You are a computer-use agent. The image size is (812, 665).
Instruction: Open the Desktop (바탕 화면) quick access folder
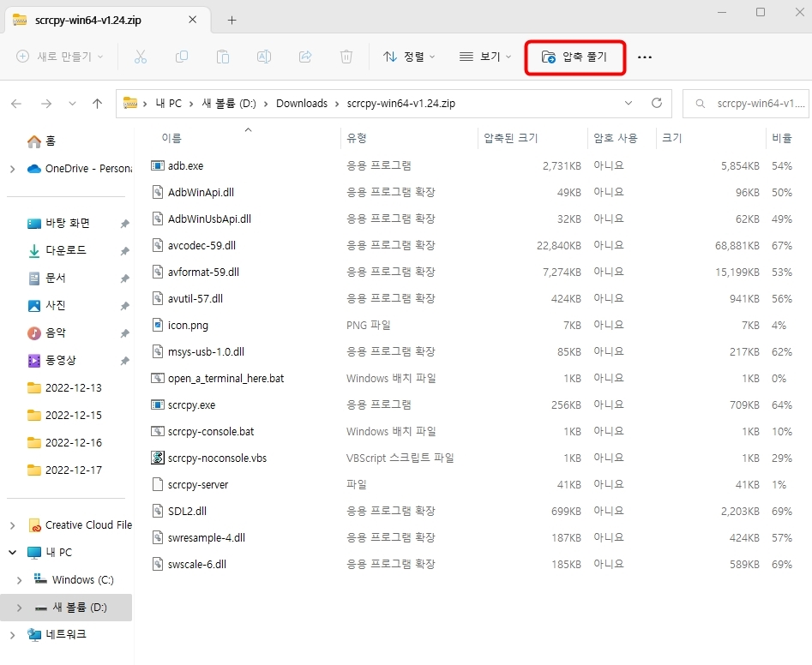point(58,223)
